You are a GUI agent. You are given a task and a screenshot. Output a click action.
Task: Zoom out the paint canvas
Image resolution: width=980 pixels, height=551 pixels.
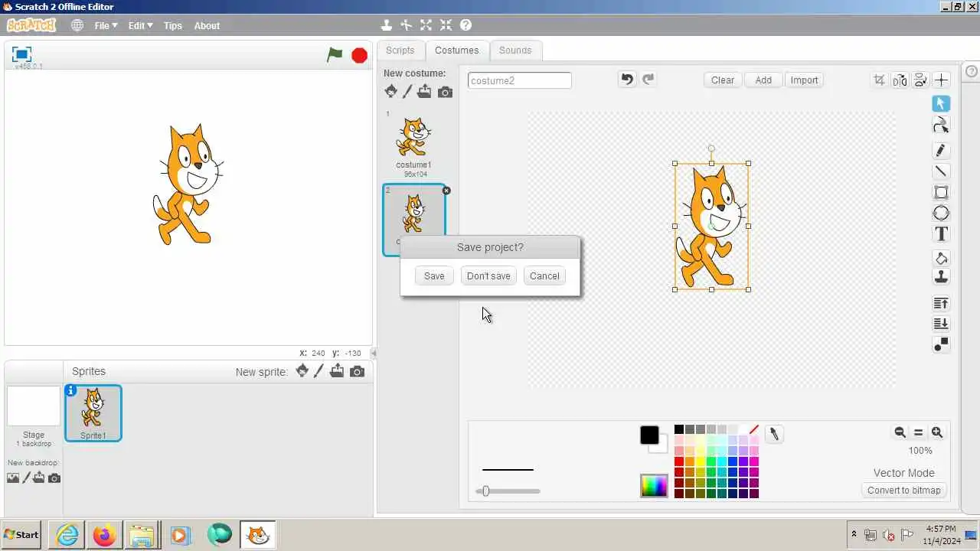point(900,432)
